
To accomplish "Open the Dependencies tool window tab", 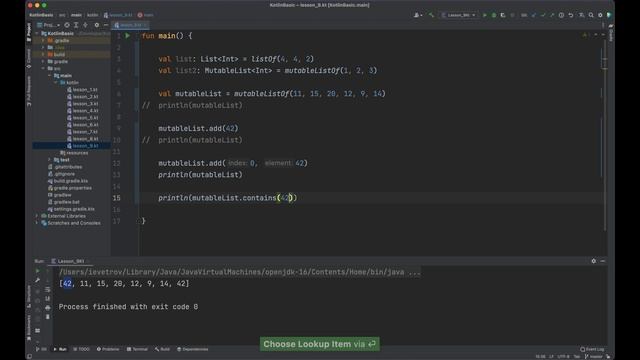I will point(193,349).
